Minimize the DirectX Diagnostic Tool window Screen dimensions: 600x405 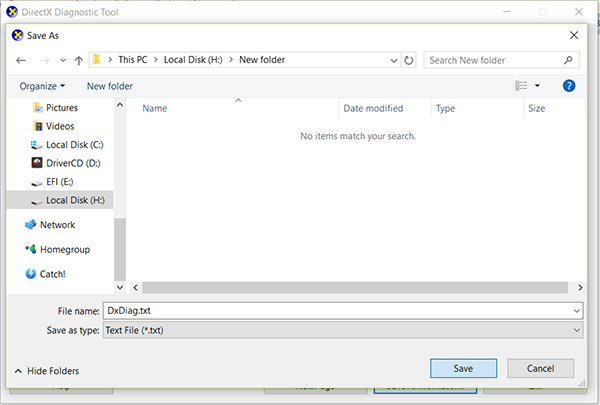507,12
